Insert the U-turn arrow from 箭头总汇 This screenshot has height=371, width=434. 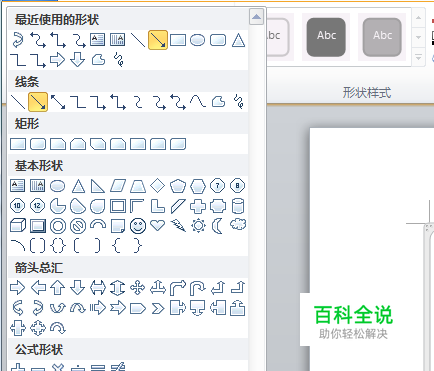[198, 288]
